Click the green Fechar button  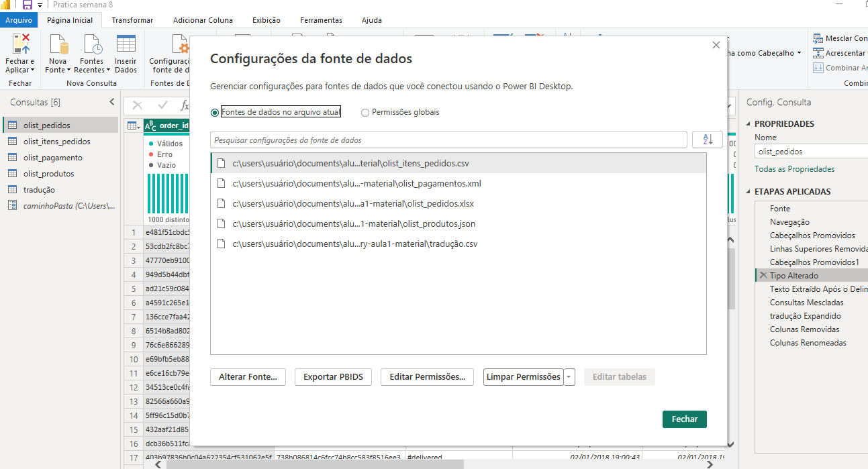click(x=685, y=419)
